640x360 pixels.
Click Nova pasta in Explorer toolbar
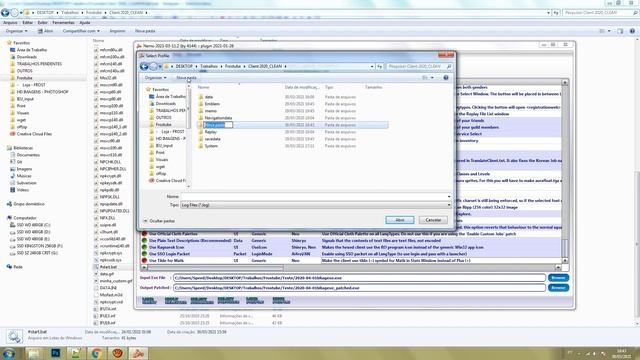(145, 31)
